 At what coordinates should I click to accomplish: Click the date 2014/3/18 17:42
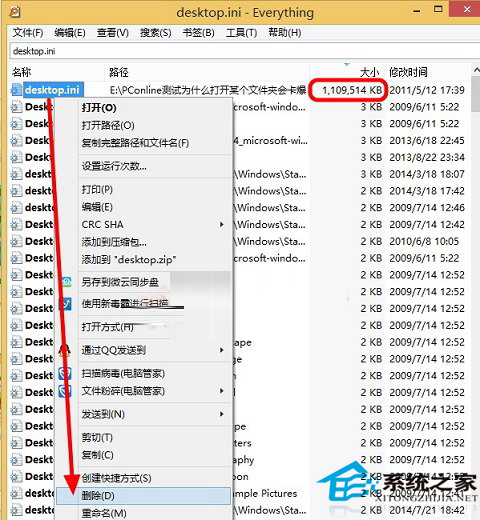point(427,191)
